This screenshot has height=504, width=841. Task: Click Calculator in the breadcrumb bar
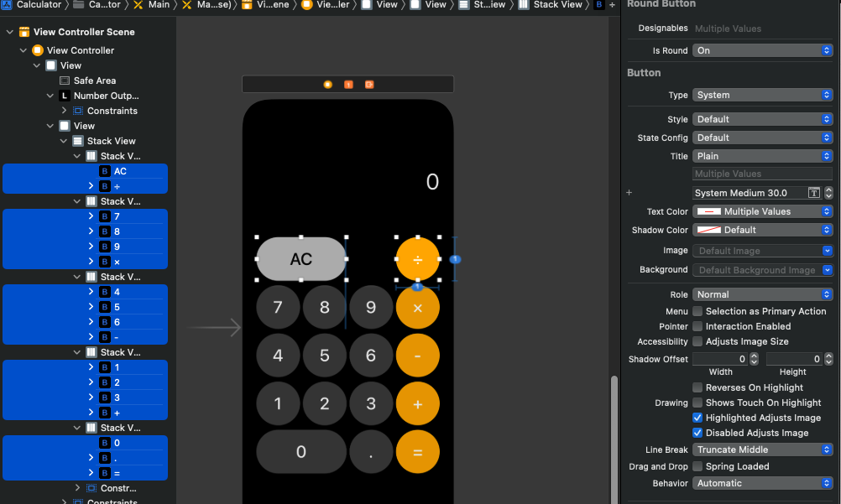pos(39,5)
